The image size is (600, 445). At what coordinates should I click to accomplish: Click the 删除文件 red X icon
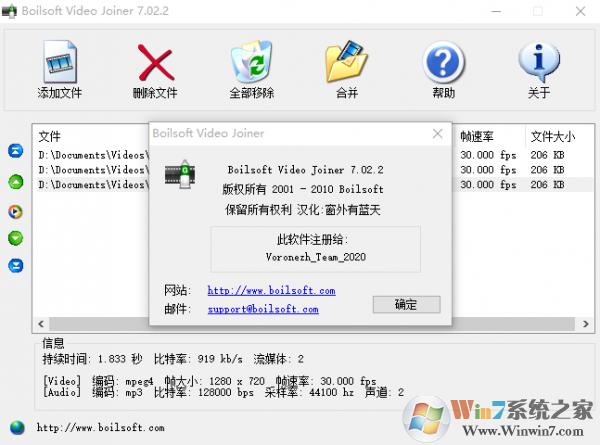[155, 62]
